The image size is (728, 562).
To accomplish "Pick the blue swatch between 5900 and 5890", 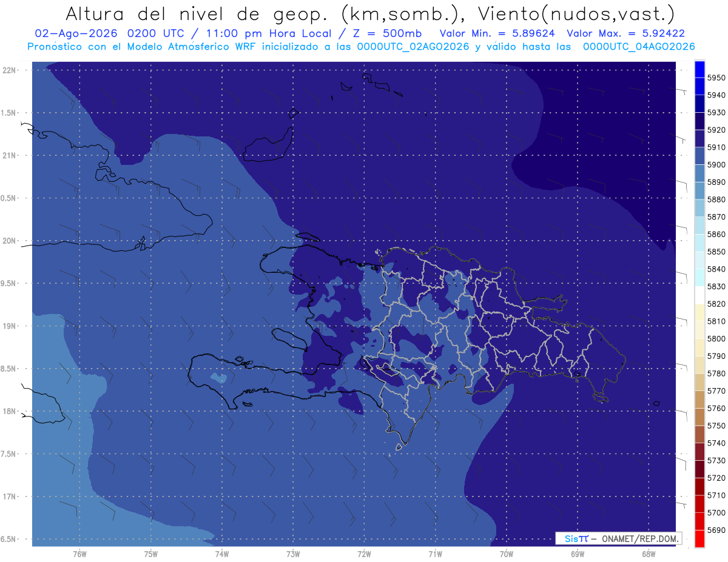I will (x=699, y=173).
